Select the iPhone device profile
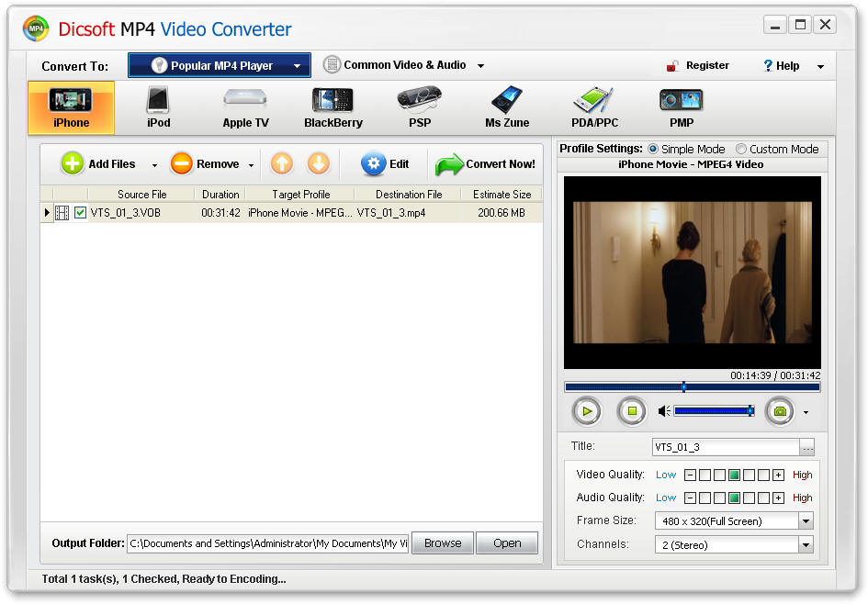Image resolution: width=868 pixels, height=604 pixels. point(71,108)
